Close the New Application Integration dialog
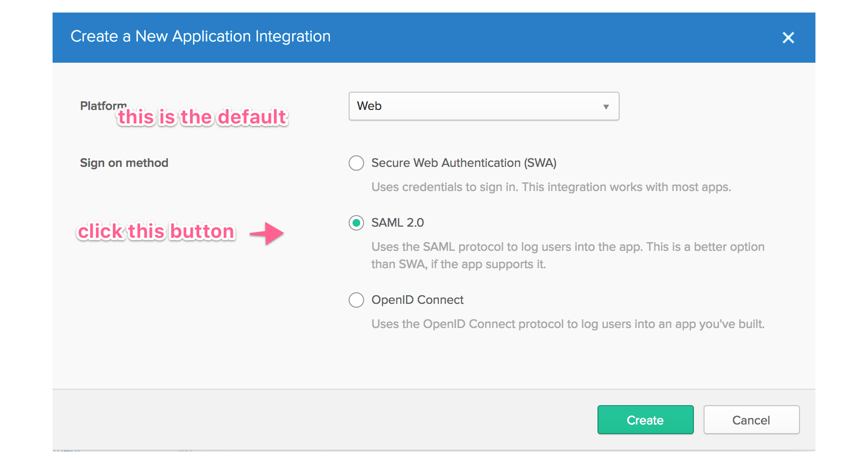Image resolution: width=868 pixels, height=464 pixels. tap(788, 38)
